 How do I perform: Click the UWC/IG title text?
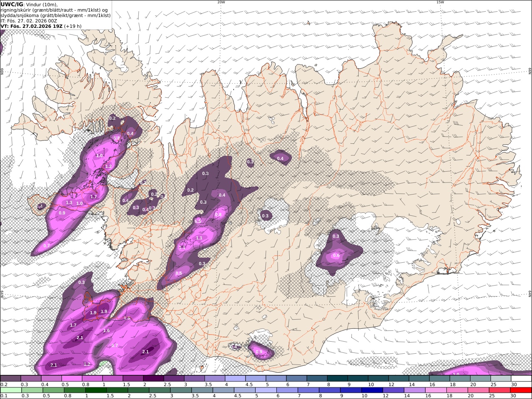point(11,4)
